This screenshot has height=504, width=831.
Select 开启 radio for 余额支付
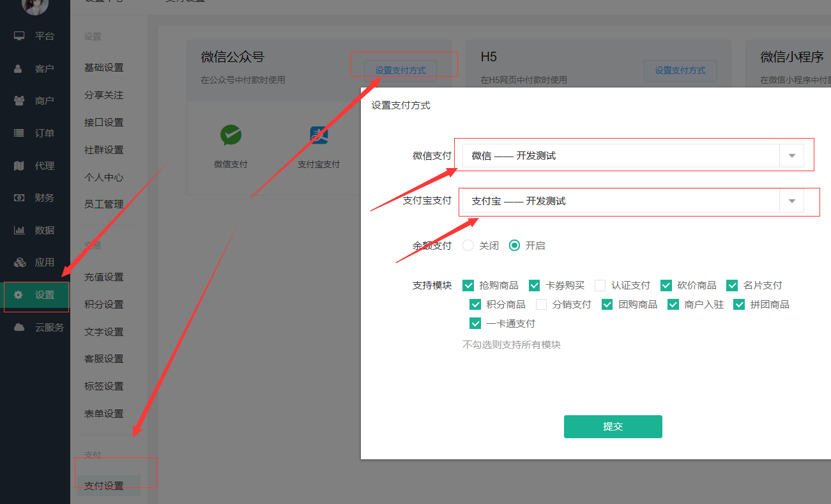[514, 245]
